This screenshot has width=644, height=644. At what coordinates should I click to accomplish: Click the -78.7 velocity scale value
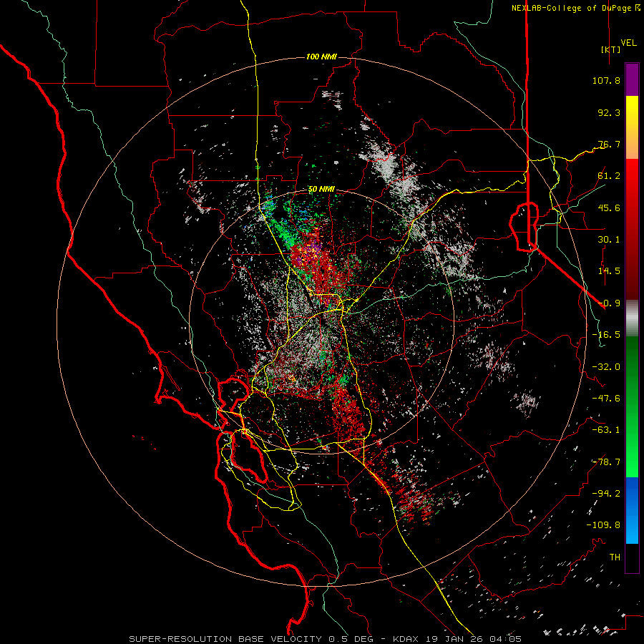(x=606, y=462)
